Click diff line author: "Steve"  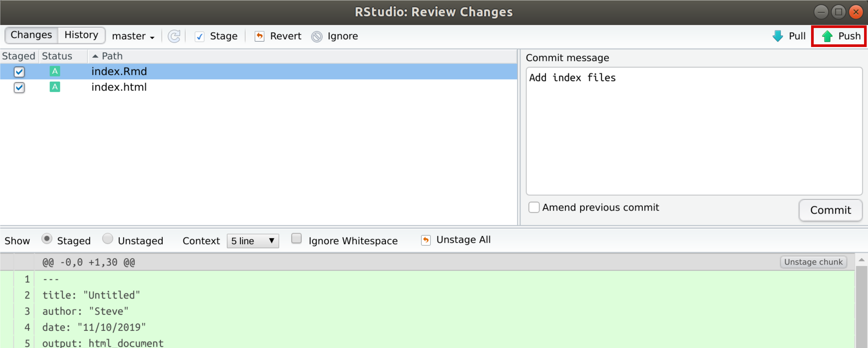[x=85, y=311]
